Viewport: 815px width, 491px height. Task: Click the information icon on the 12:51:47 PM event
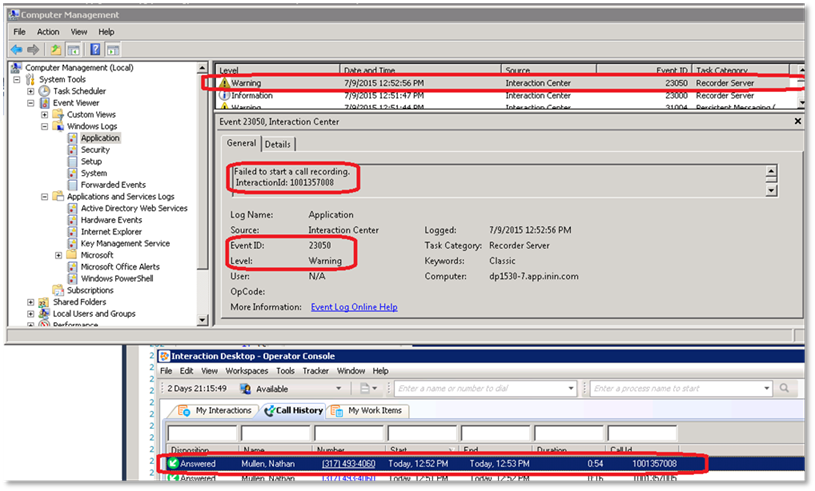(224, 96)
